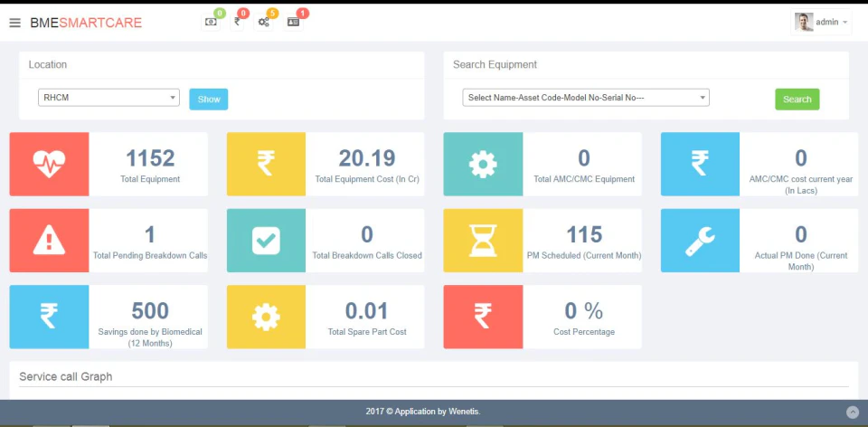Screen dimensions: 868x427
Task: Click the 500 savings value
Action: point(150,312)
